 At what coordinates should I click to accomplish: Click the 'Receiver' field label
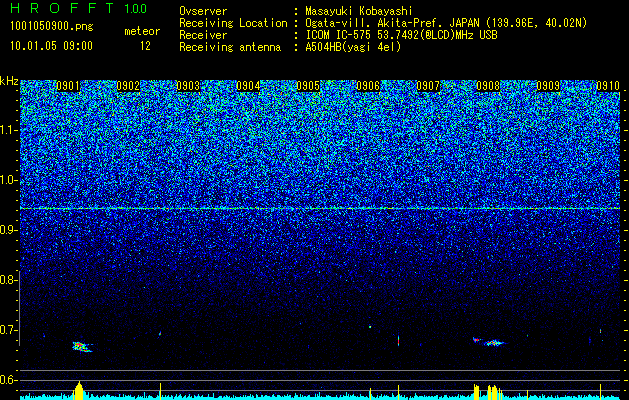coord(203,35)
